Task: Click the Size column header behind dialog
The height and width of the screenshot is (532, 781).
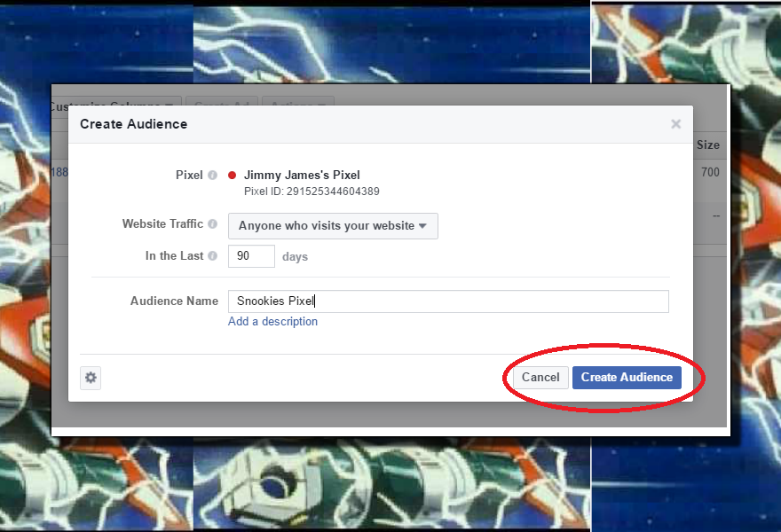Action: point(708,145)
